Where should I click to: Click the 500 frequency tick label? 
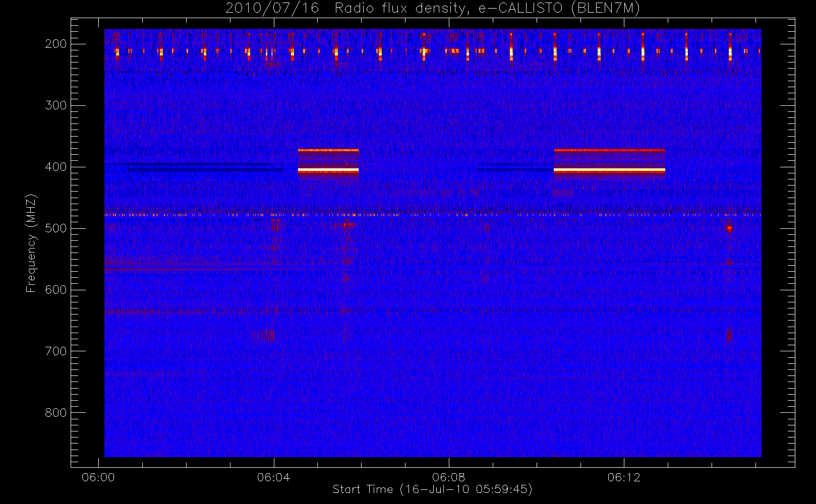[x=56, y=228]
